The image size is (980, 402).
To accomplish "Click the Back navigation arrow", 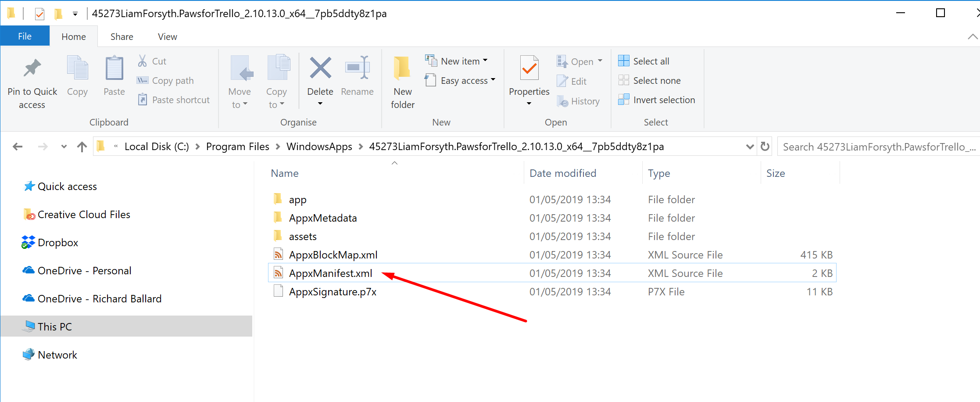I will [18, 147].
